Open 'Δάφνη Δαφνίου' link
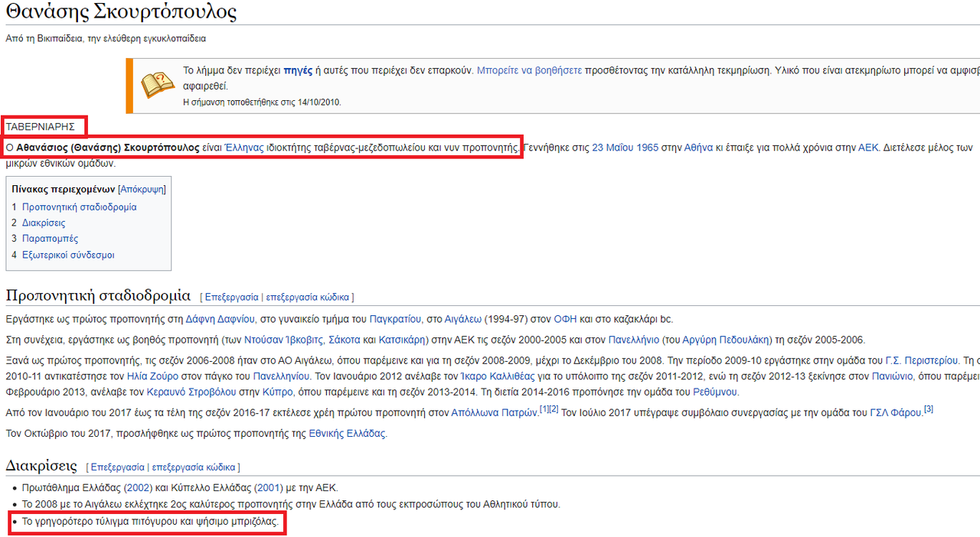Screen dimensions: 980x537 (x=220, y=319)
